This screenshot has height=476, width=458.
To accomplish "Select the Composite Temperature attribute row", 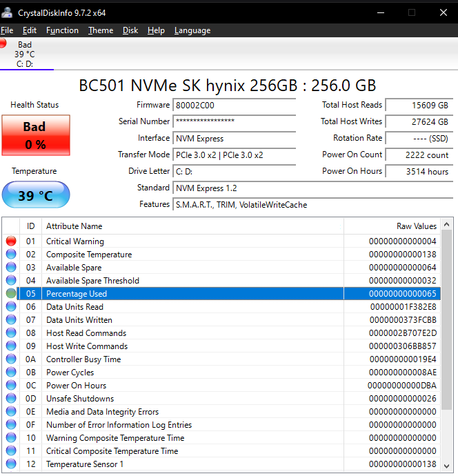I will click(x=221, y=254).
